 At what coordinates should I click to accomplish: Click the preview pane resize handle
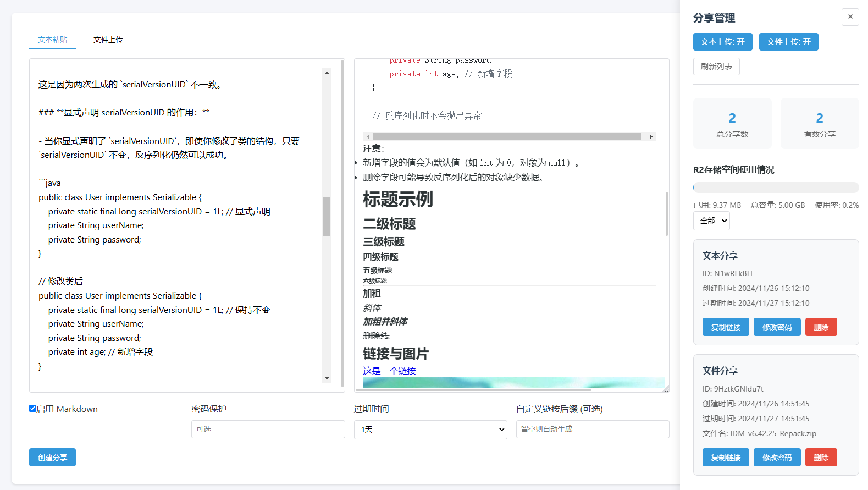666,389
